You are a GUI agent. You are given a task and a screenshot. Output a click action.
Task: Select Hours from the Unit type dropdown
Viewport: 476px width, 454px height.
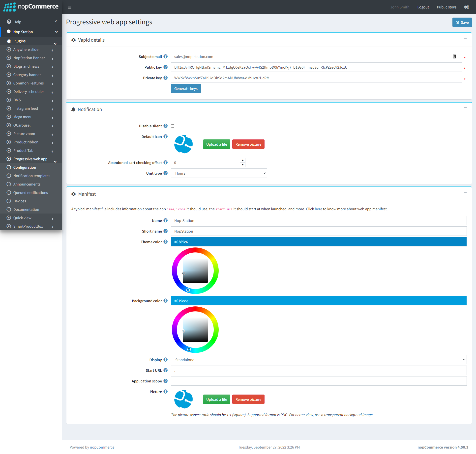[219, 173]
